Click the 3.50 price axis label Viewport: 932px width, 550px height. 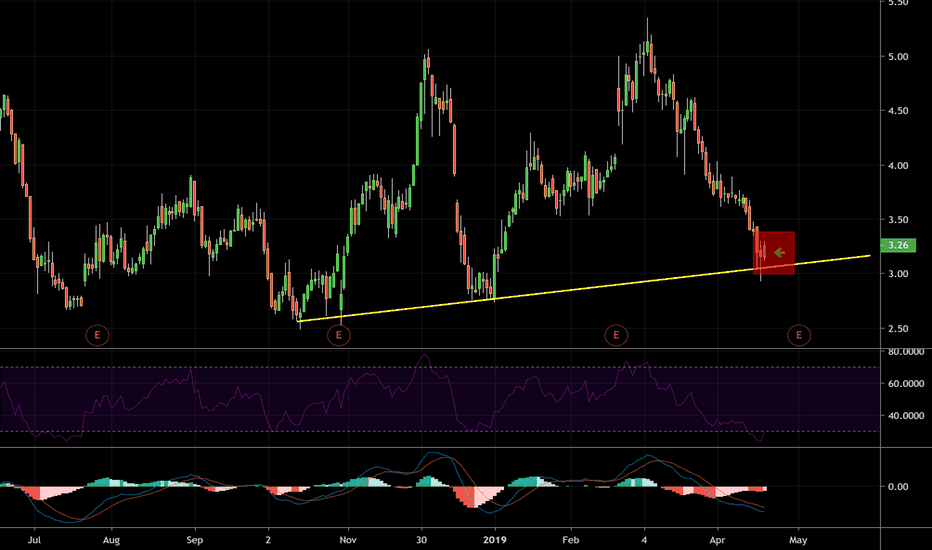coord(898,219)
